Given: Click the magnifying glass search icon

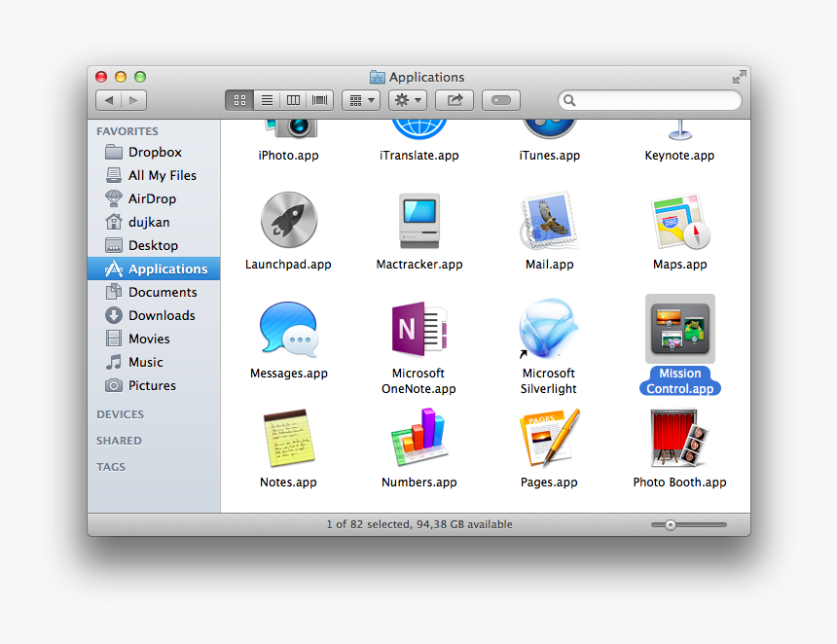Looking at the screenshot, I should (569, 100).
